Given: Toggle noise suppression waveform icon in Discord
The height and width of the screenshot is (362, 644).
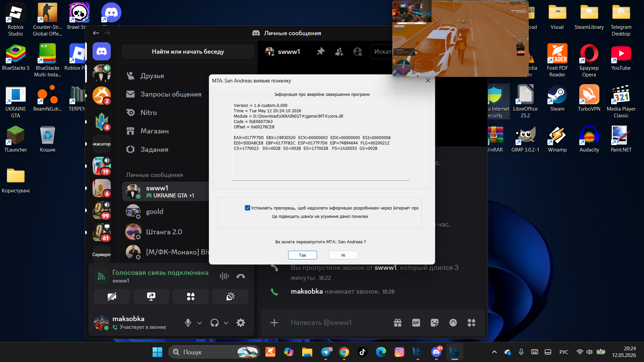Looking at the screenshot, I should (x=224, y=276).
